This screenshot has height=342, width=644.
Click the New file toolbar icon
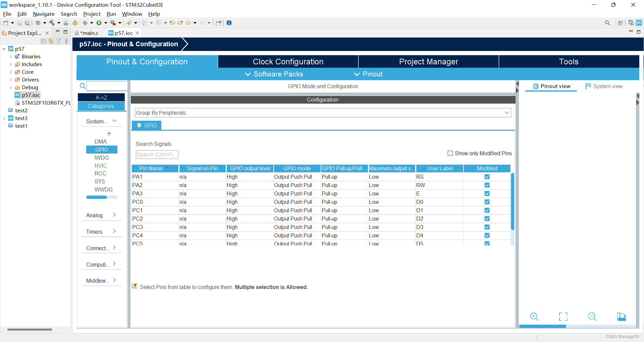coord(6,23)
